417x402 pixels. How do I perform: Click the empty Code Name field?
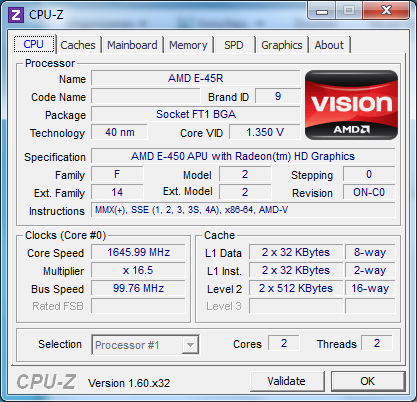tap(146, 96)
